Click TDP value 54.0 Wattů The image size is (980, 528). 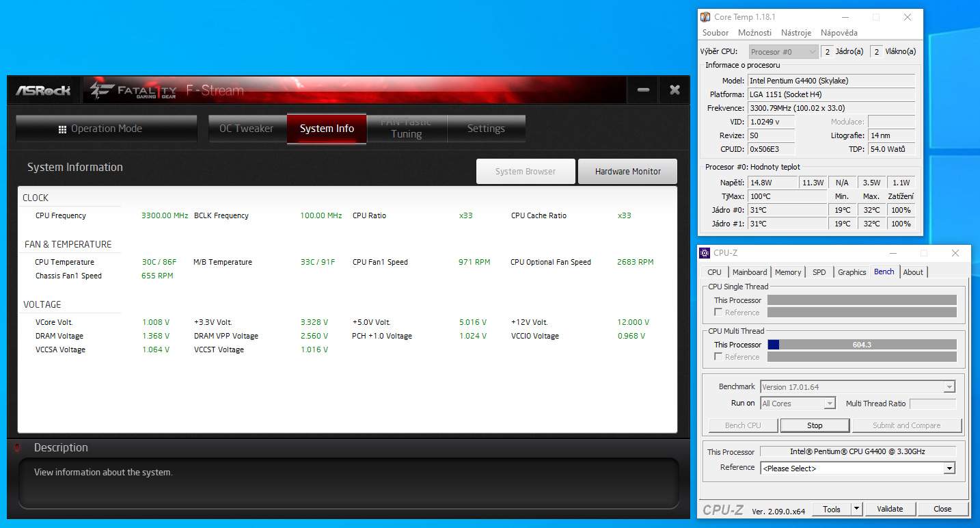click(x=891, y=149)
